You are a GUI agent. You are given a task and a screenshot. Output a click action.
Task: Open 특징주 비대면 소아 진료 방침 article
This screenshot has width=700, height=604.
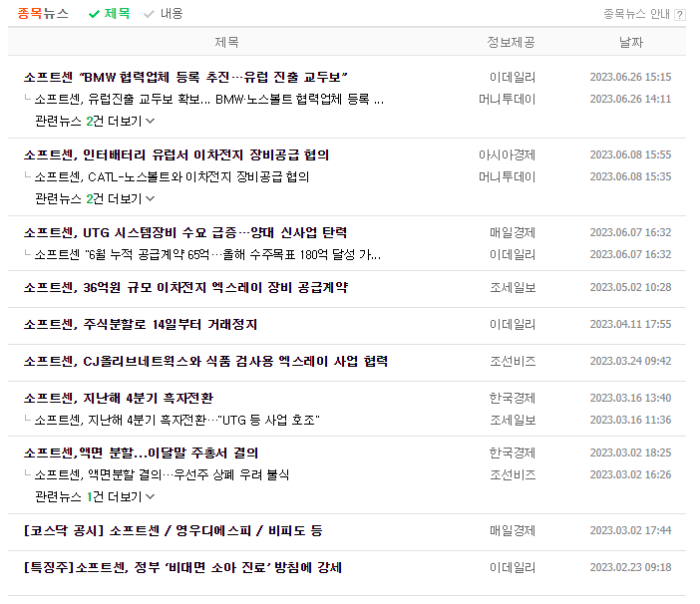coord(182,567)
